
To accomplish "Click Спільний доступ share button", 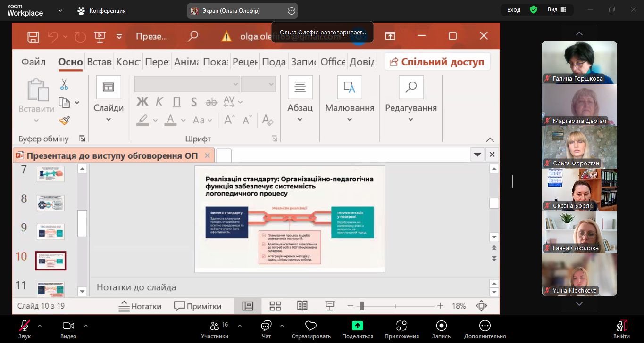I will pos(437,62).
